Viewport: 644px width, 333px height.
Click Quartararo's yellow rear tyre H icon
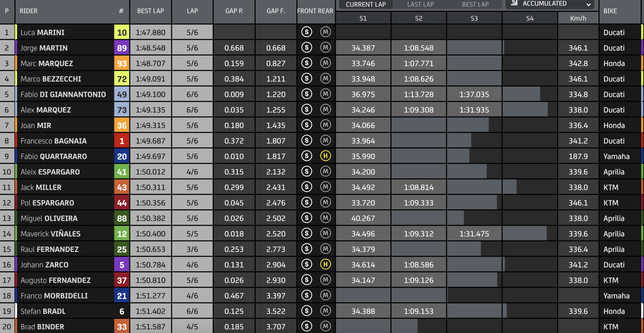[325, 156]
